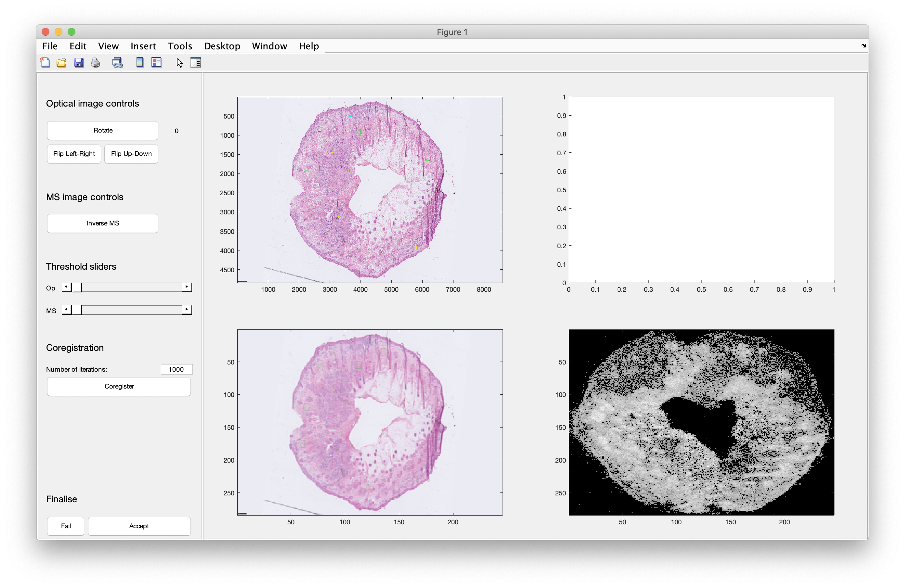
Task: Click the Link Plot toolbar icon
Action: [117, 62]
